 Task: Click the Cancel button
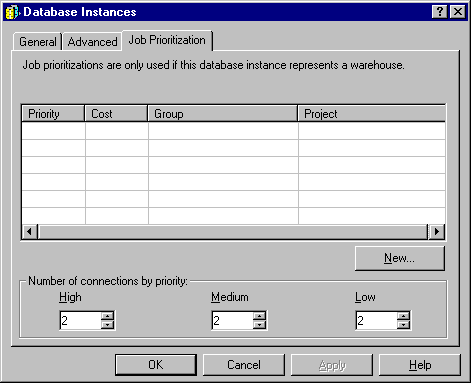tap(244, 365)
